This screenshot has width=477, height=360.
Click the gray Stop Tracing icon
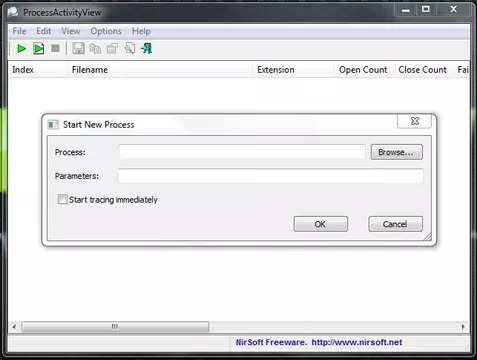[55, 49]
